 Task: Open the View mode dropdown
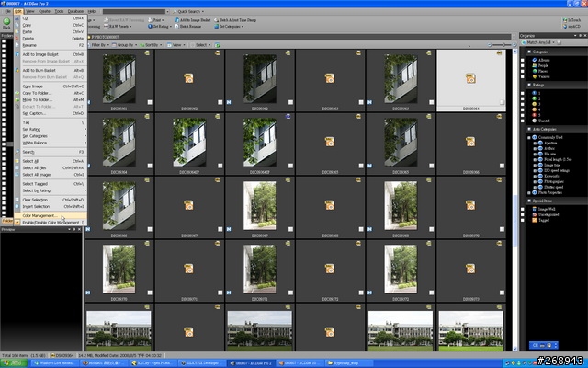175,45
